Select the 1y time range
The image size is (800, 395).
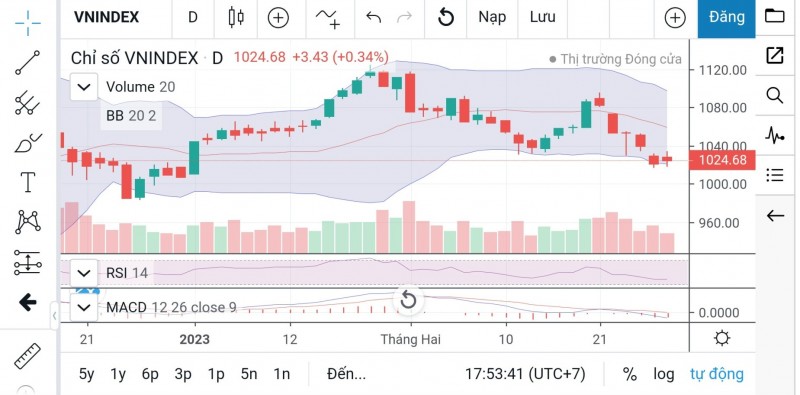tap(118, 374)
